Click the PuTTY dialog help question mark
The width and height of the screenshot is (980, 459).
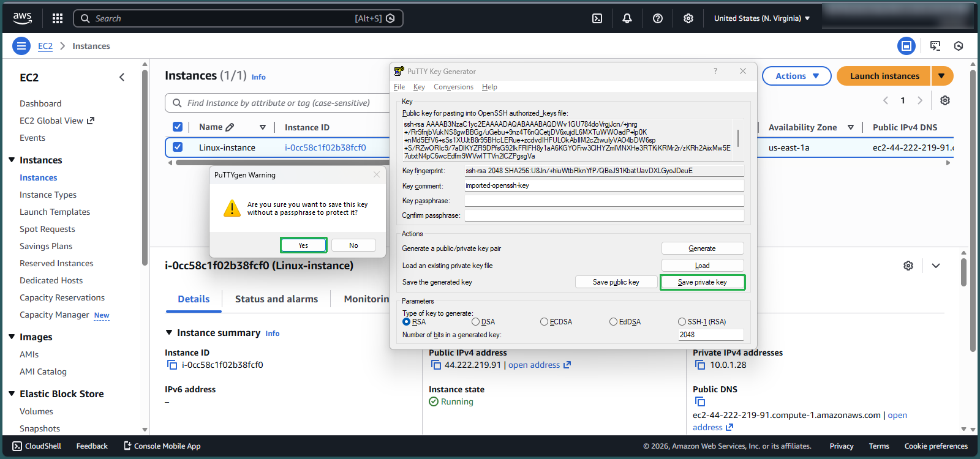point(715,72)
